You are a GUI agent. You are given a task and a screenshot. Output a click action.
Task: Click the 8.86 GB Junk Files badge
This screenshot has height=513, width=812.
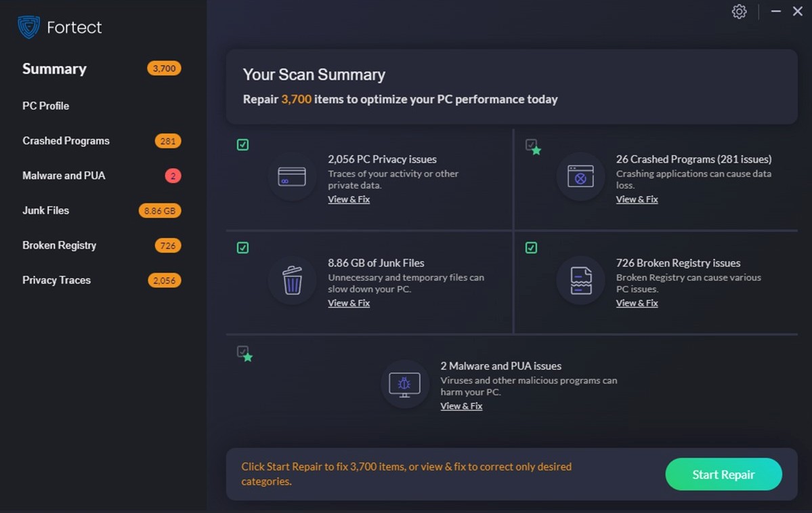160,211
